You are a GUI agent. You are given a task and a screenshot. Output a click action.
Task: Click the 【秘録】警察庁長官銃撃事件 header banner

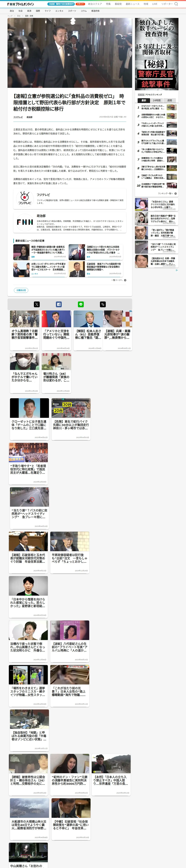(x=61, y=4)
